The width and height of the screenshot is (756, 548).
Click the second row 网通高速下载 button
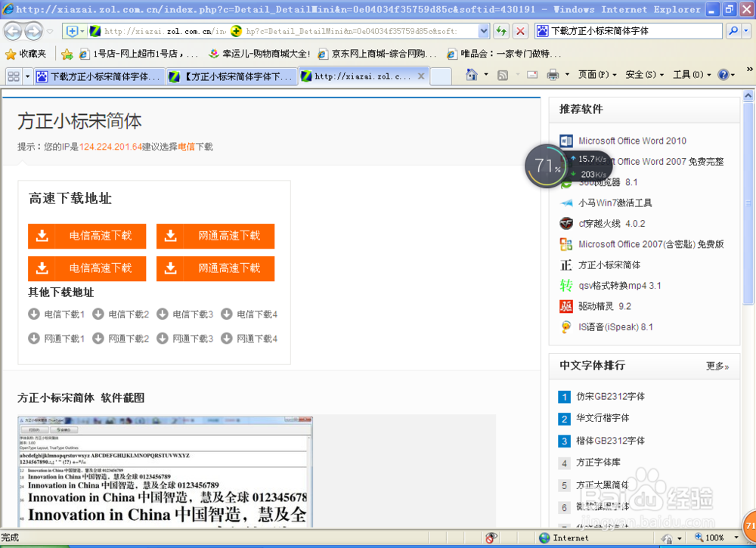215,268
